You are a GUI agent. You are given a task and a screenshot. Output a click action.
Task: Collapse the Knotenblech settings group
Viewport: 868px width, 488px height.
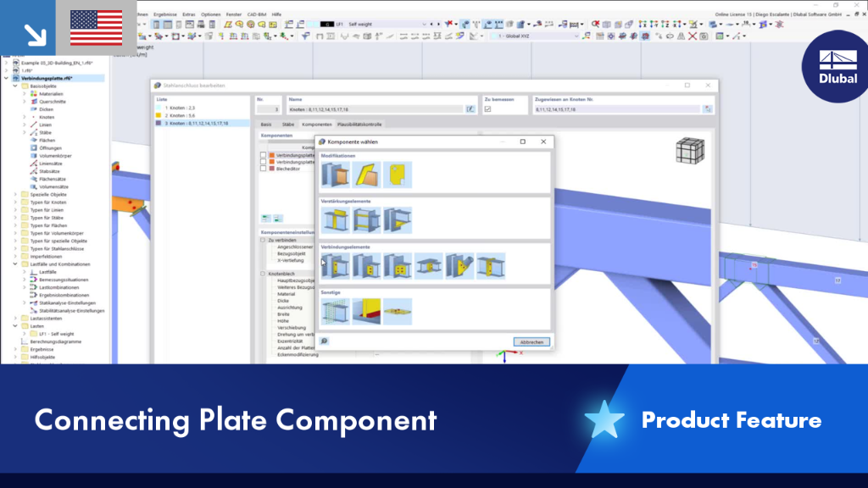click(x=263, y=274)
